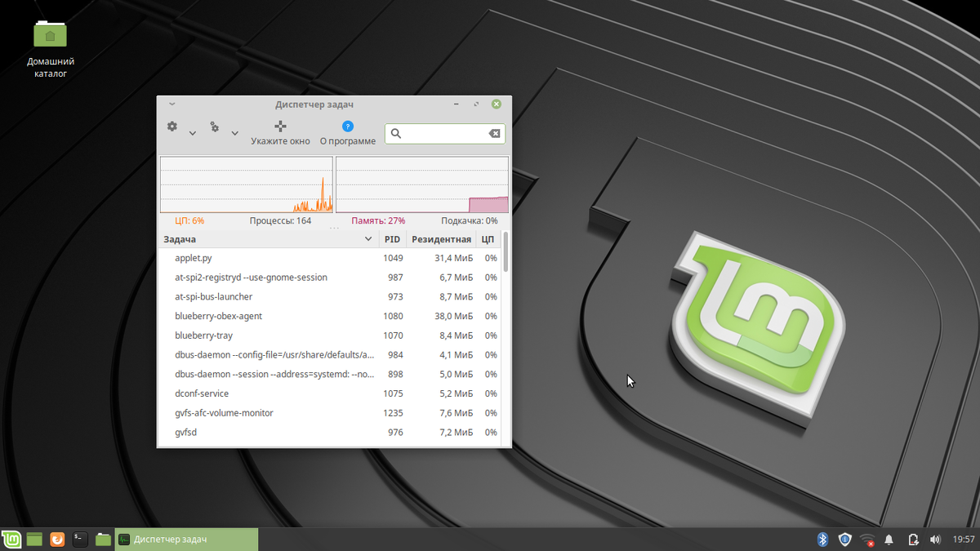Clear the search field with the backspace icon

494,133
